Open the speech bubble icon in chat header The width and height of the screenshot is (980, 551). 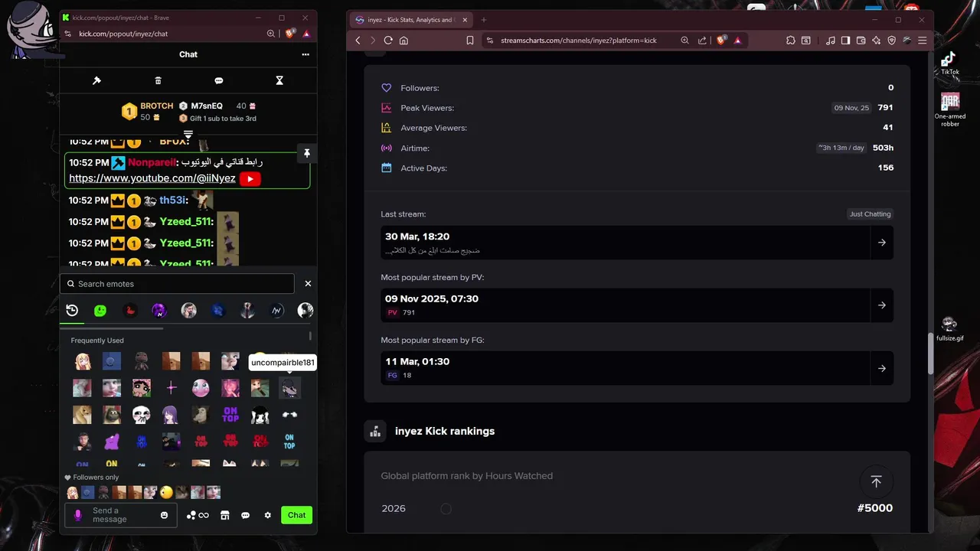(x=219, y=80)
